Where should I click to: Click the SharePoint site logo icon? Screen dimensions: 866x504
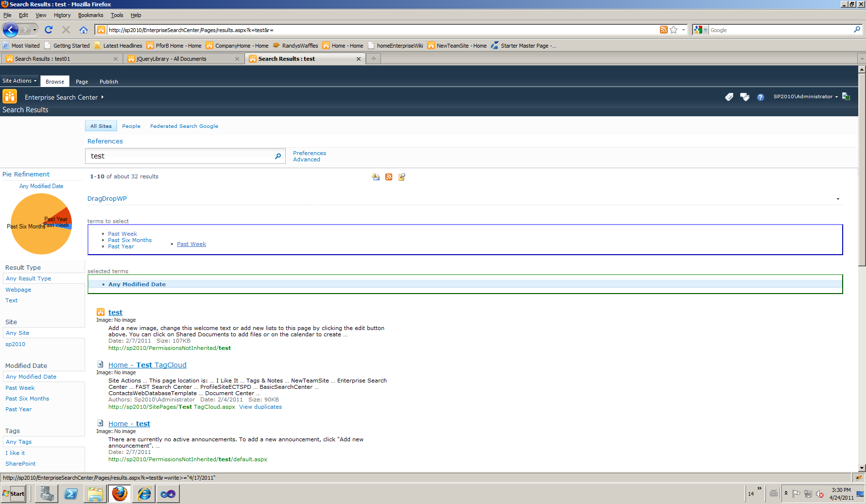click(10, 96)
